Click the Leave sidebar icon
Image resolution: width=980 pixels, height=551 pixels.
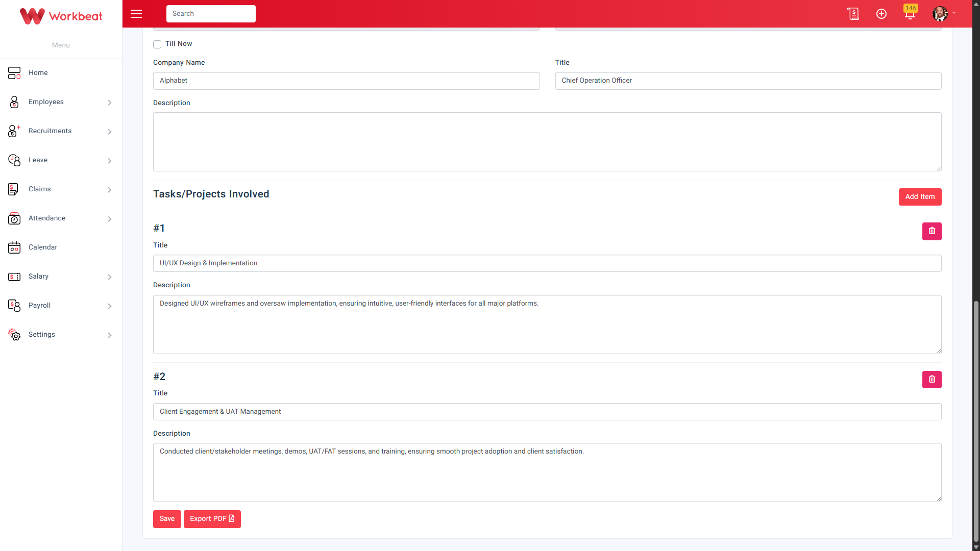tap(14, 160)
